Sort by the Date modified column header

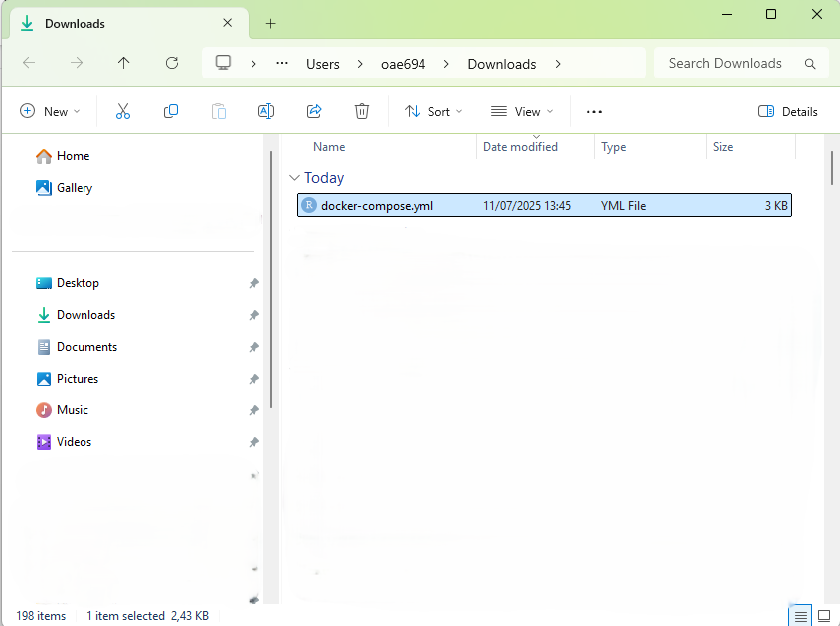click(520, 147)
